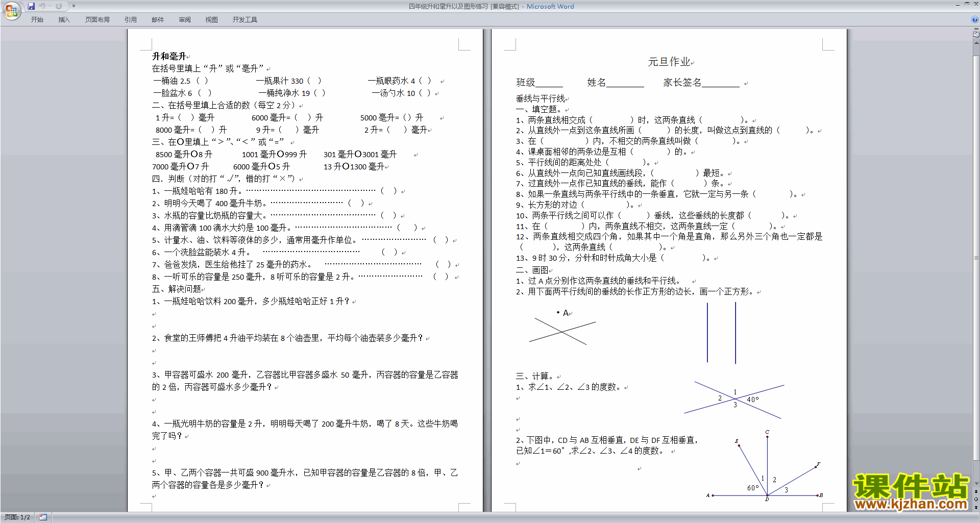The height and width of the screenshot is (523, 980).
Task: Click the text 8500 毫升○8 升
Action: (x=184, y=154)
